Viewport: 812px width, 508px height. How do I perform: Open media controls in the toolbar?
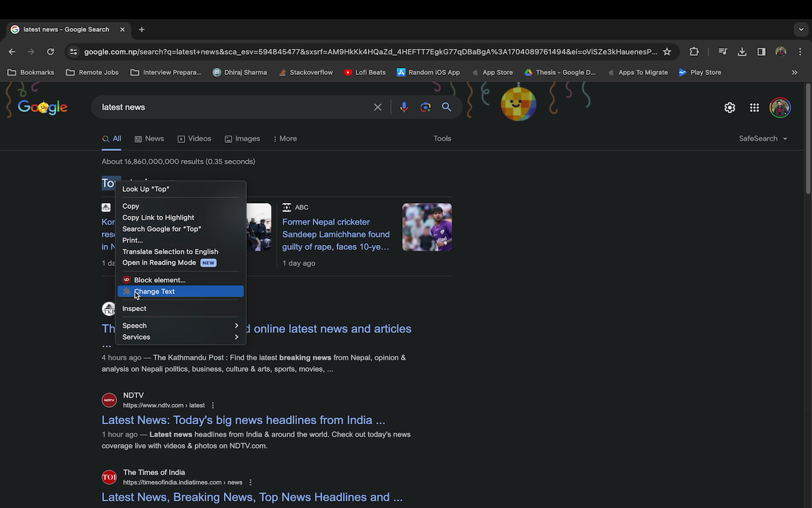[x=723, y=51]
